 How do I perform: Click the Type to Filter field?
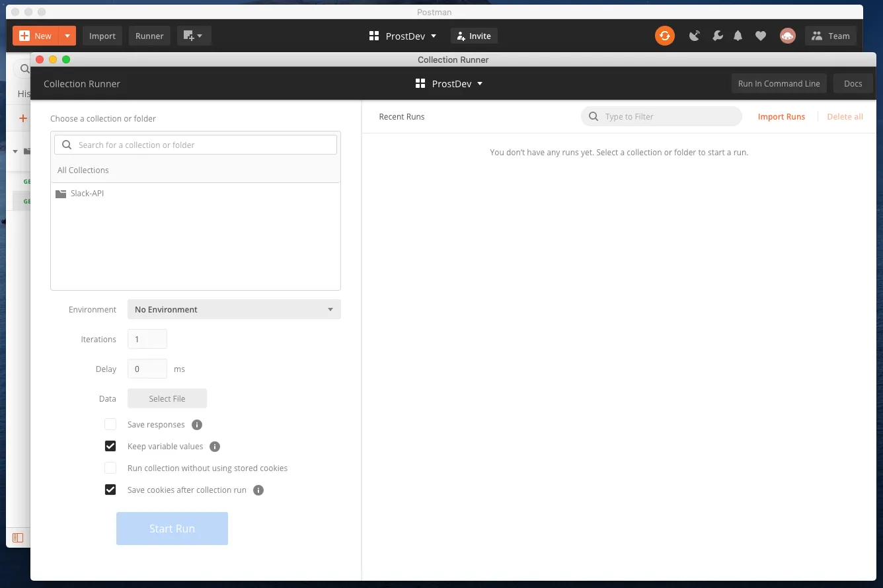click(662, 116)
